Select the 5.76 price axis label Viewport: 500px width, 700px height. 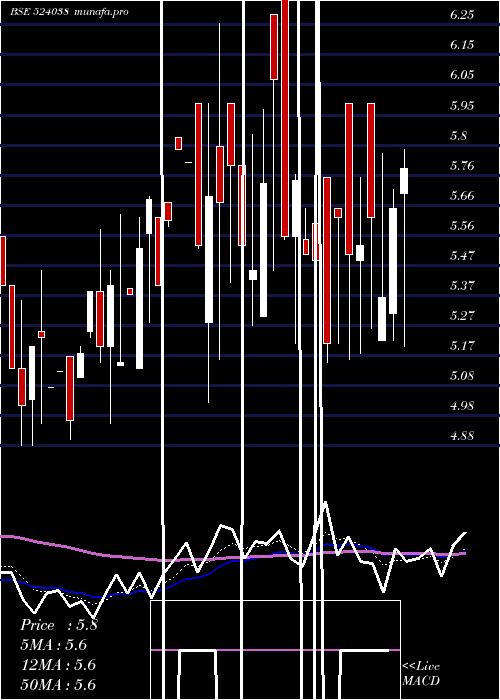point(462,166)
